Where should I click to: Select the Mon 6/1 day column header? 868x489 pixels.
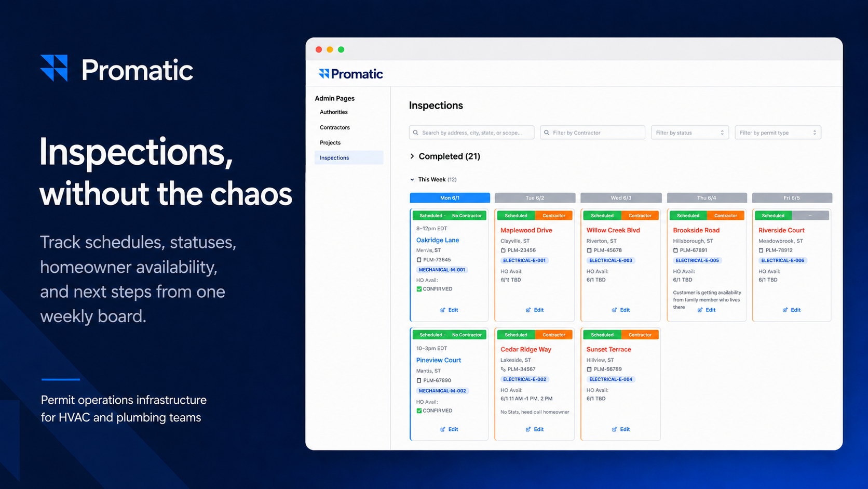450,198
